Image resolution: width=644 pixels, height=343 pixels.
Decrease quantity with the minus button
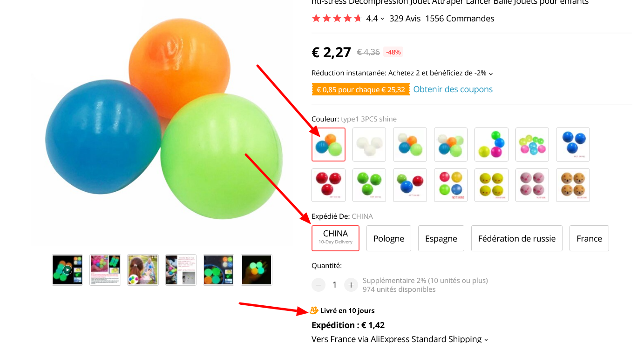tap(319, 285)
